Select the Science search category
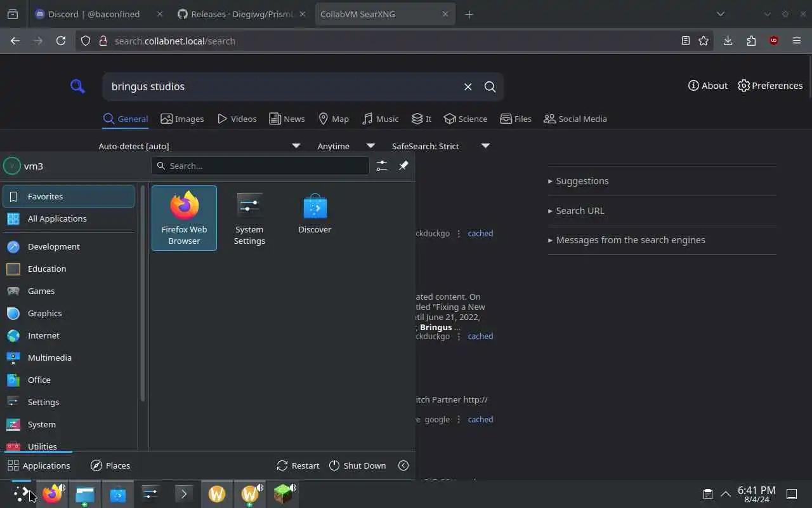 click(x=465, y=119)
